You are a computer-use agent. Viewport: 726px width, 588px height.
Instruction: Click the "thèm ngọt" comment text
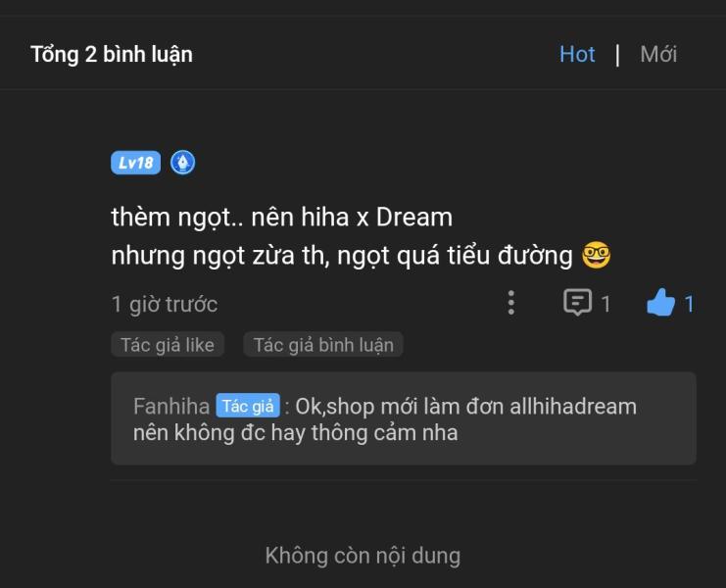tap(170, 218)
